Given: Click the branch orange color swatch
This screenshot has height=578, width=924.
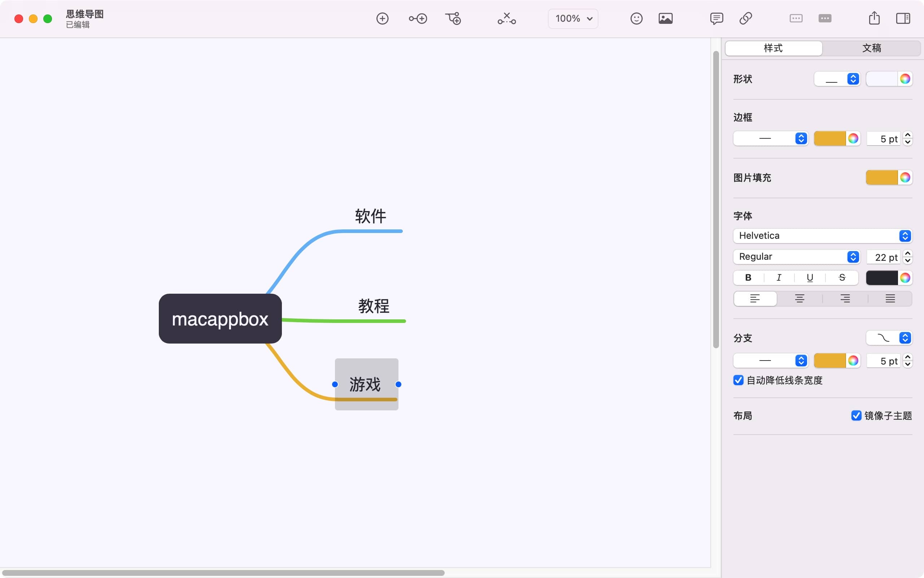Looking at the screenshot, I should pyautogui.click(x=830, y=361).
